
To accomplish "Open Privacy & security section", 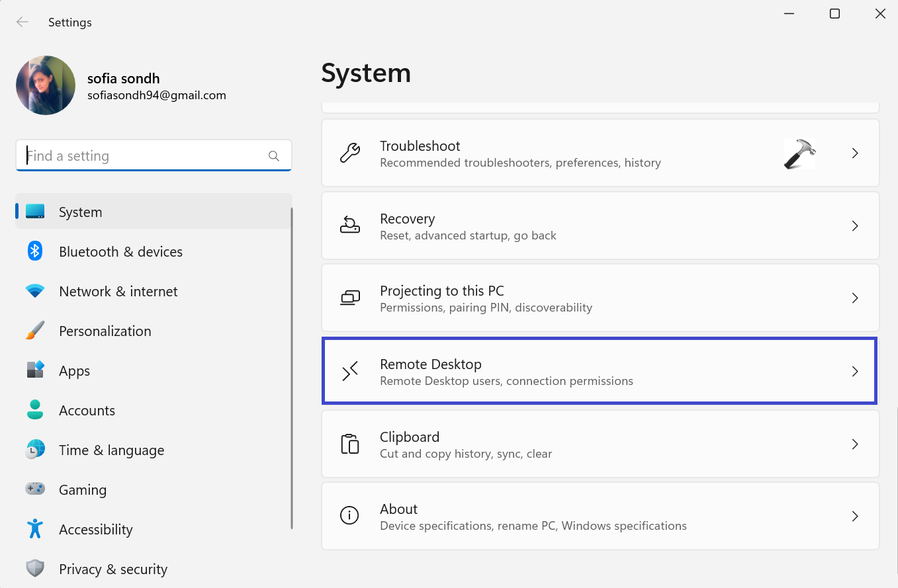I will pos(112,569).
